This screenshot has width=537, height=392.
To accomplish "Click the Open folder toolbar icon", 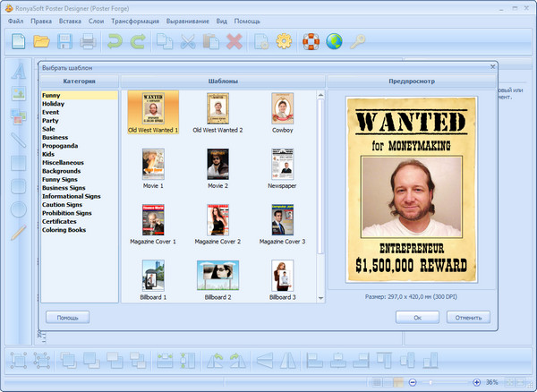I will 41,40.
